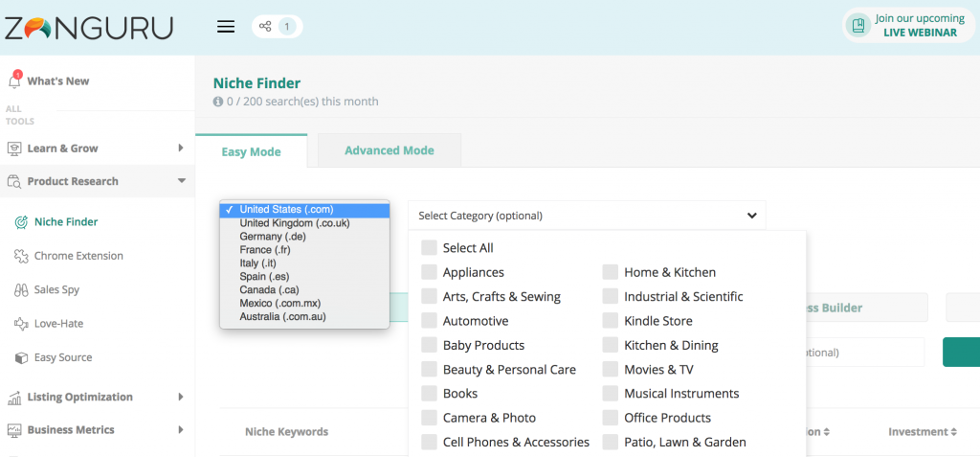Viewport: 980px width, 457px height.
Task: Click the info icon beside search count
Action: coord(218,102)
